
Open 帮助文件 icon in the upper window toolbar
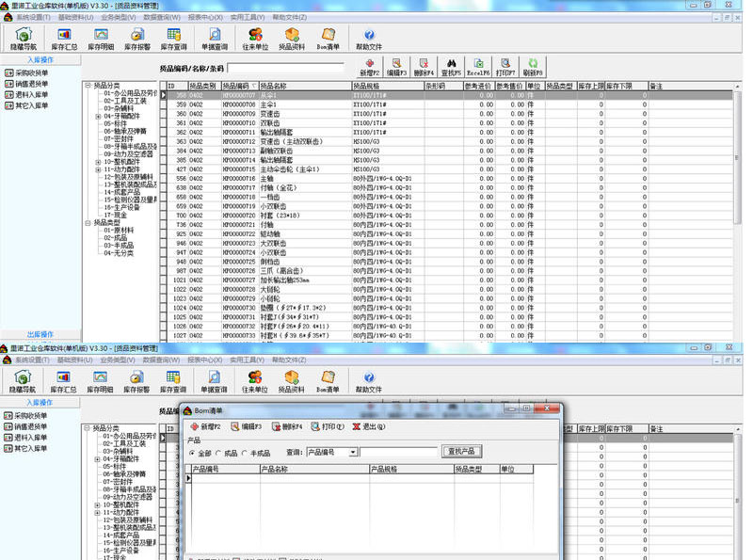(369, 39)
